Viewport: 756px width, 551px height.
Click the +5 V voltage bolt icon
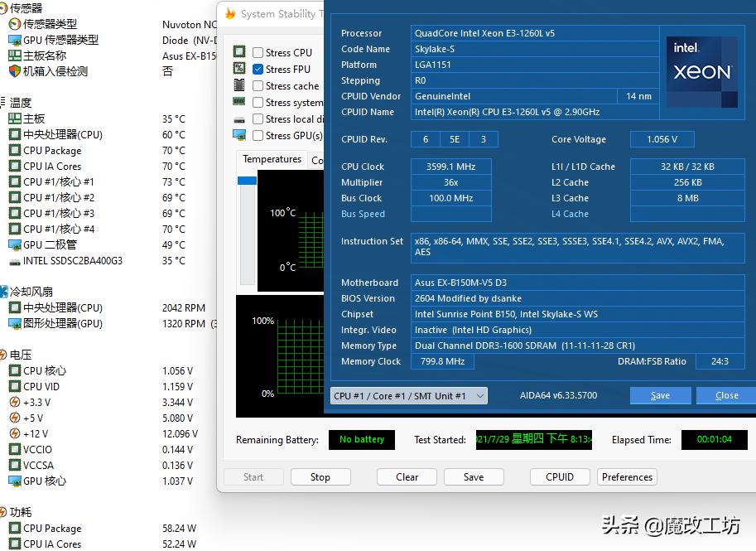click(x=15, y=418)
